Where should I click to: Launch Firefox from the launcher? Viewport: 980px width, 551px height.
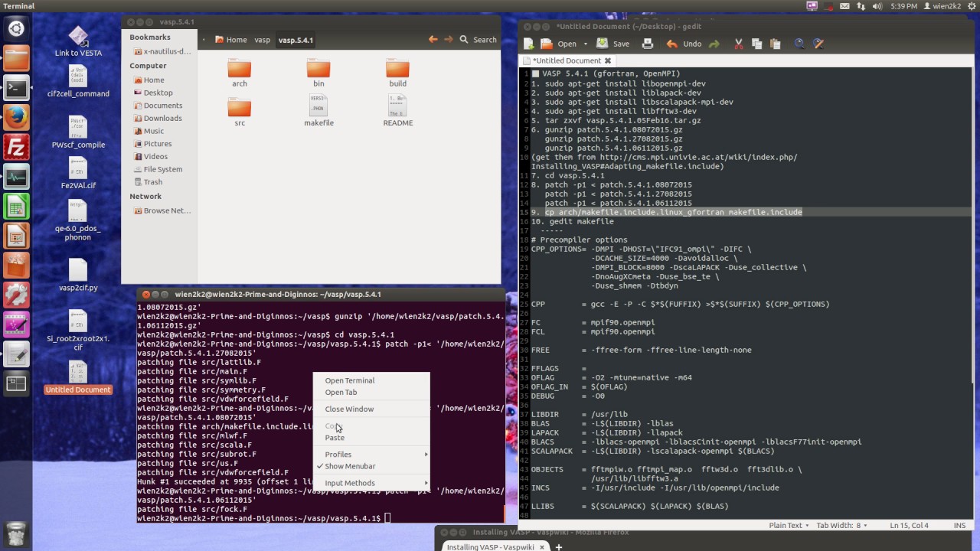[16, 118]
